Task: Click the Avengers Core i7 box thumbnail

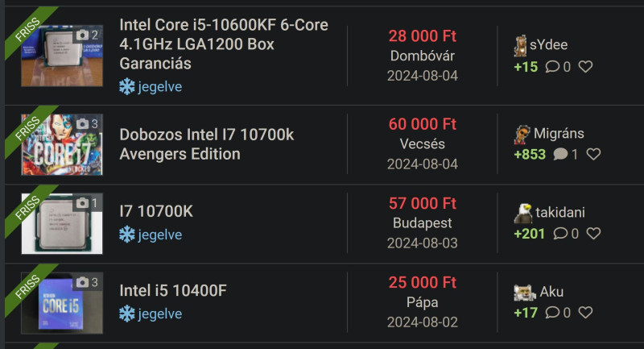Action: (62, 145)
